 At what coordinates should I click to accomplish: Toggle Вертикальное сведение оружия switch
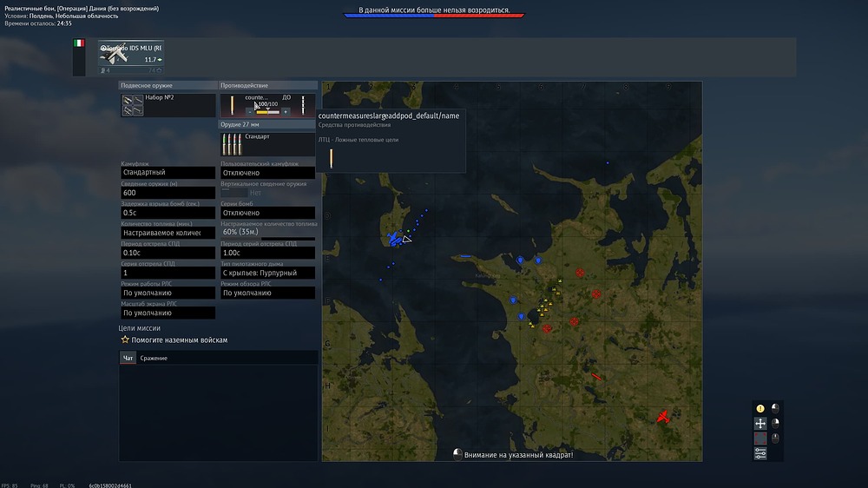[x=233, y=192]
